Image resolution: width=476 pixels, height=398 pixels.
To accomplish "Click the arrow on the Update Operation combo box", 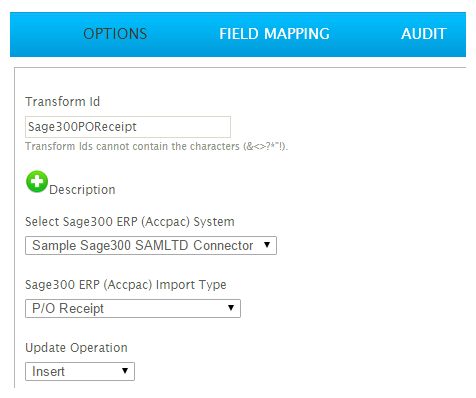I will 125,371.
